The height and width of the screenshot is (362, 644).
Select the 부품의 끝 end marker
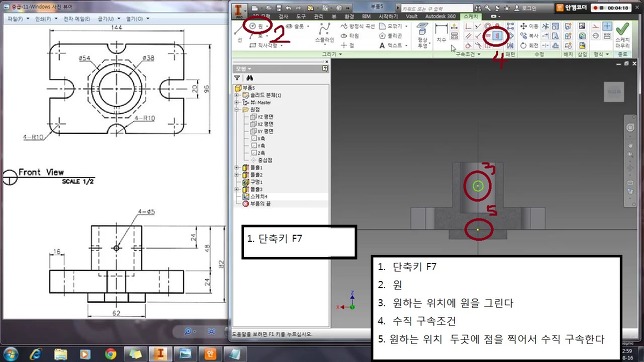tap(257, 203)
